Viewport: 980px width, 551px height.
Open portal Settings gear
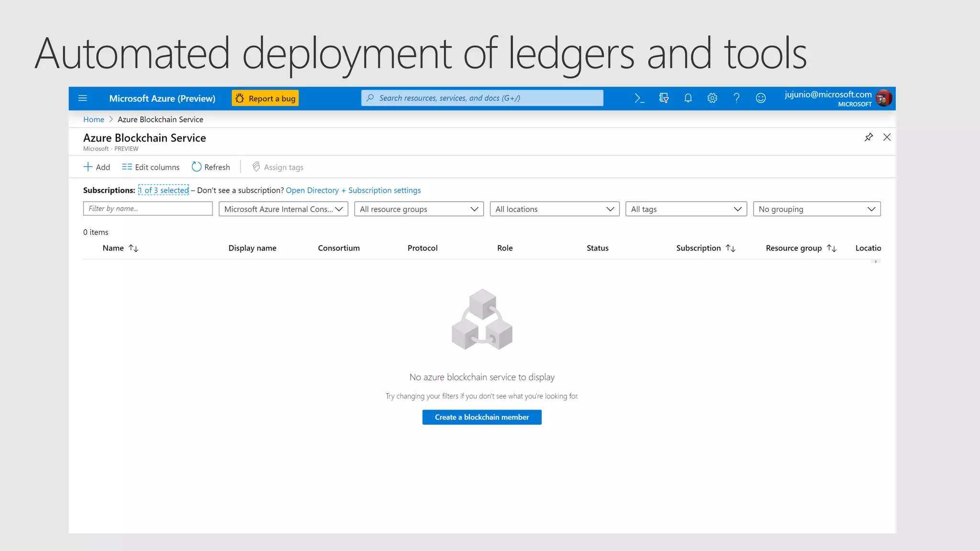[712, 99]
